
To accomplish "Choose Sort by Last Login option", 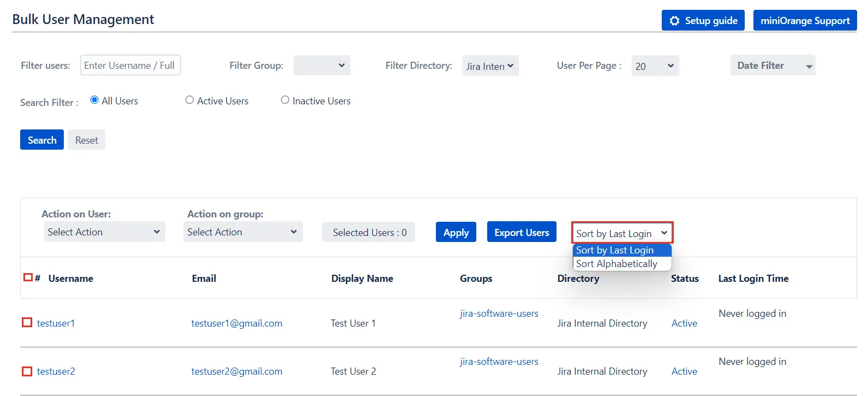I will pos(615,250).
